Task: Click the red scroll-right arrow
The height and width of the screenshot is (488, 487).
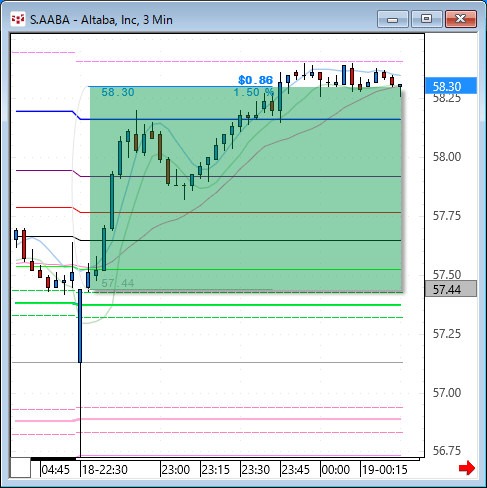Action: [x=467, y=468]
